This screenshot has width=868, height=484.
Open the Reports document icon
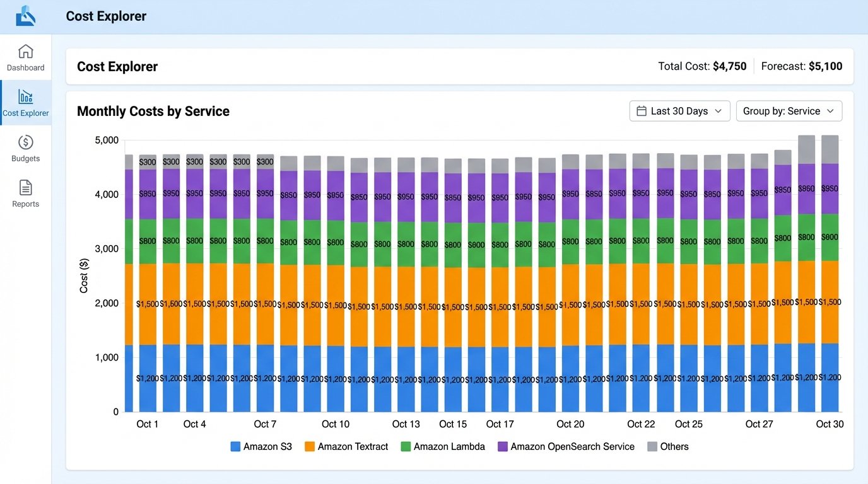click(x=26, y=188)
